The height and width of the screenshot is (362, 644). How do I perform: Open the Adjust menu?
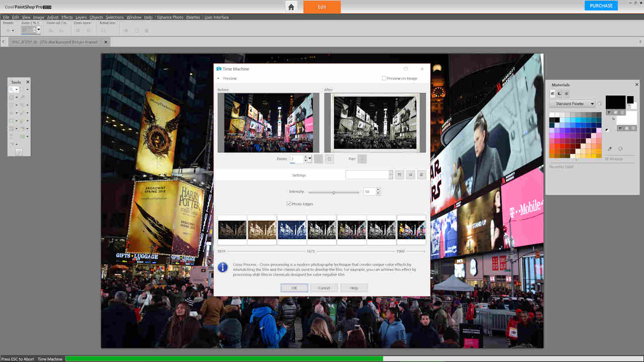click(x=53, y=17)
